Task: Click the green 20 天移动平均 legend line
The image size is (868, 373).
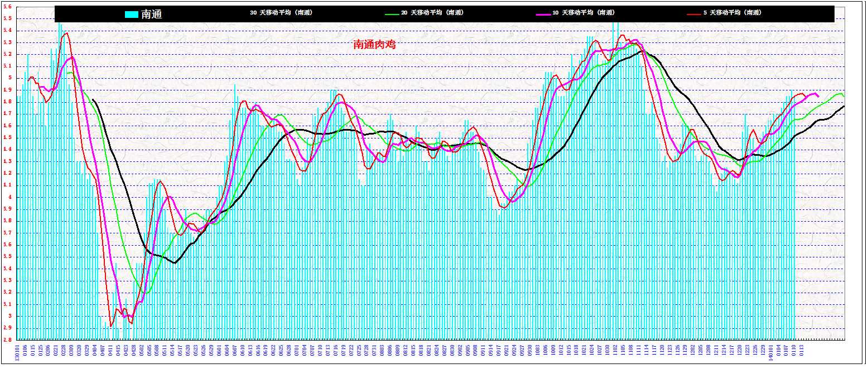Action: coord(392,13)
